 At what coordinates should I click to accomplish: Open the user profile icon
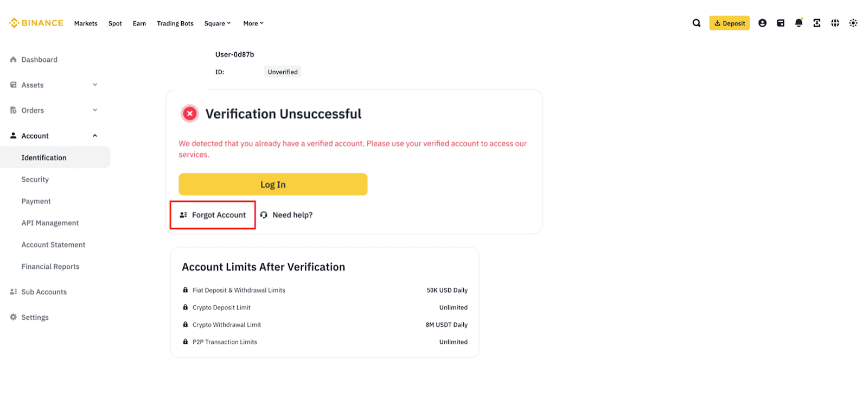762,23
